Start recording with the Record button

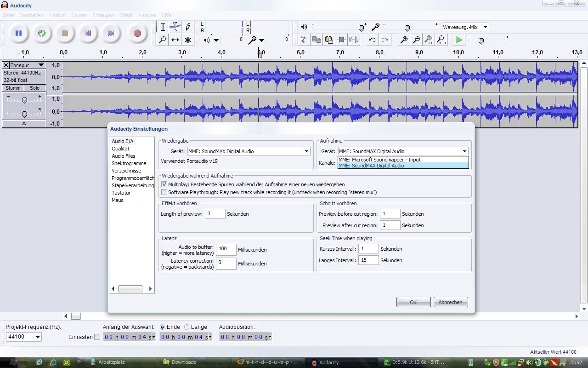pyautogui.click(x=137, y=33)
